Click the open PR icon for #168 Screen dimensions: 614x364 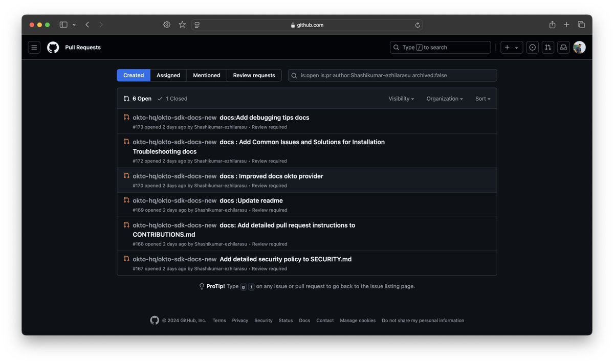[x=126, y=224]
